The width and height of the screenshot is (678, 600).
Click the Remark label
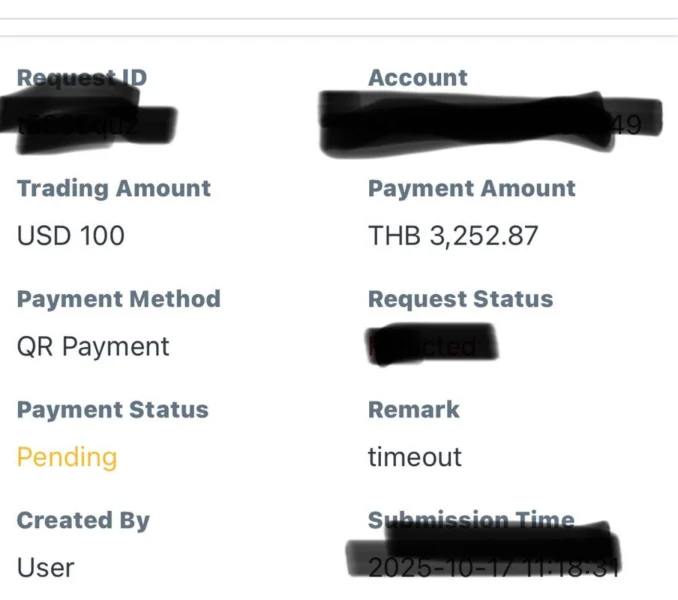pyautogui.click(x=413, y=410)
